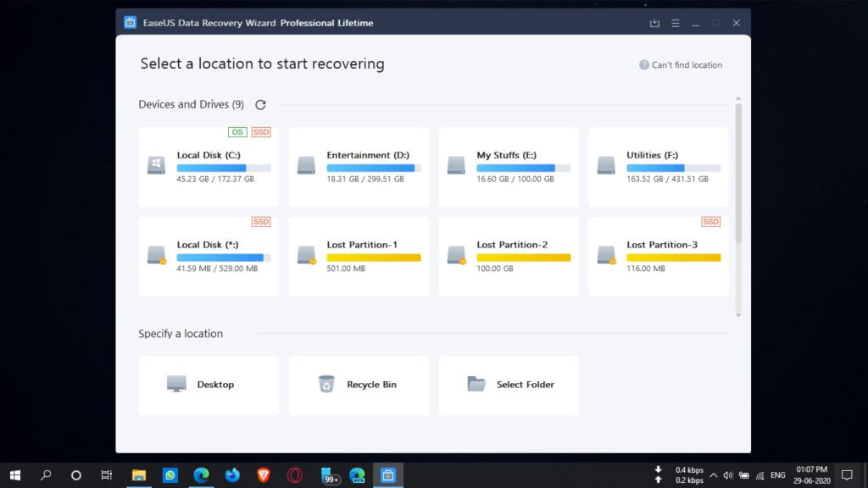The width and height of the screenshot is (868, 488).
Task: Open the taskbar clock showing 01:07 PM
Action: [x=811, y=475]
